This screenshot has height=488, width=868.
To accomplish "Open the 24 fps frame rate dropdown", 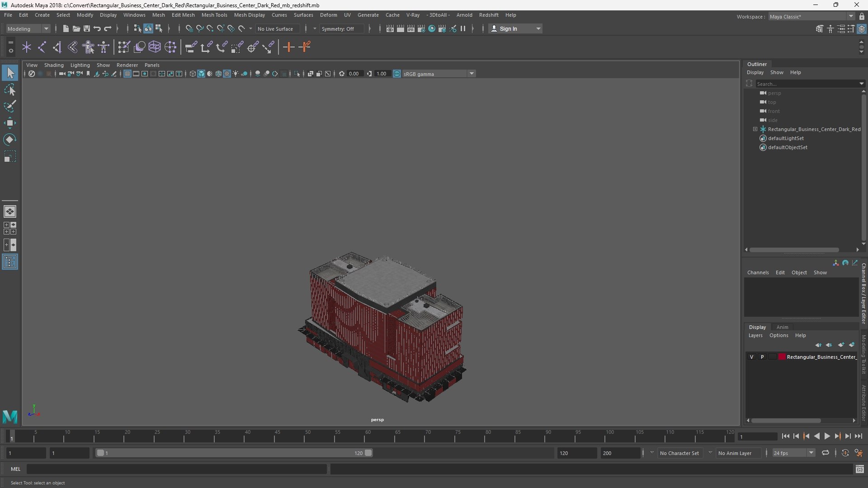I will pos(793,453).
